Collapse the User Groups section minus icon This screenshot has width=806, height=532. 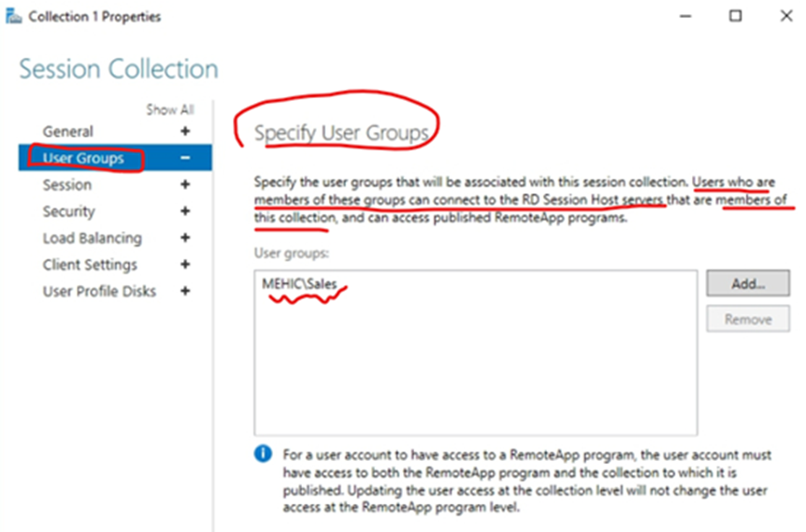coord(185,158)
